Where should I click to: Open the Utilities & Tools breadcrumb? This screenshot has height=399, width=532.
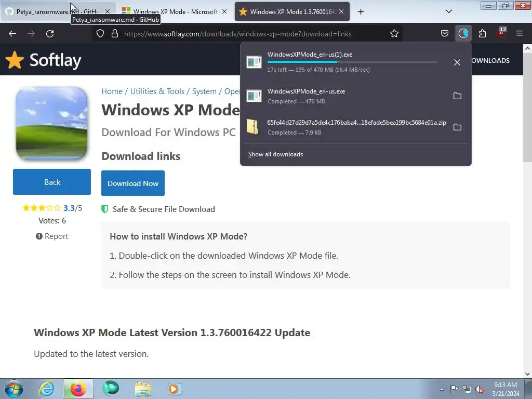[x=157, y=91]
